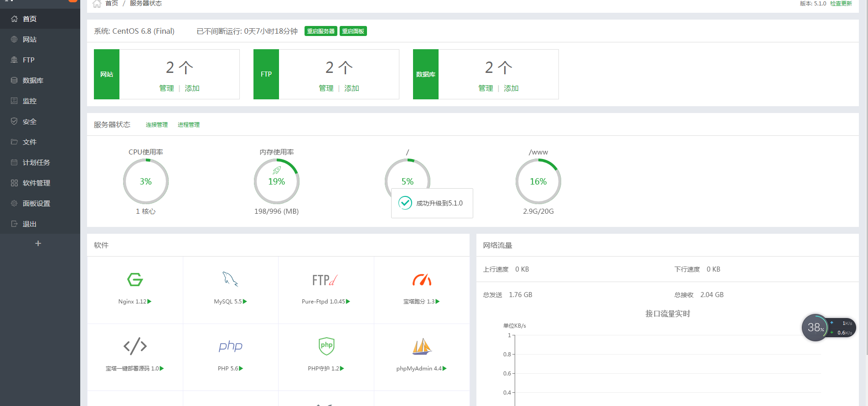868x406 pixels.
Task: Click the PHP守护 shield icon
Action: [326, 346]
